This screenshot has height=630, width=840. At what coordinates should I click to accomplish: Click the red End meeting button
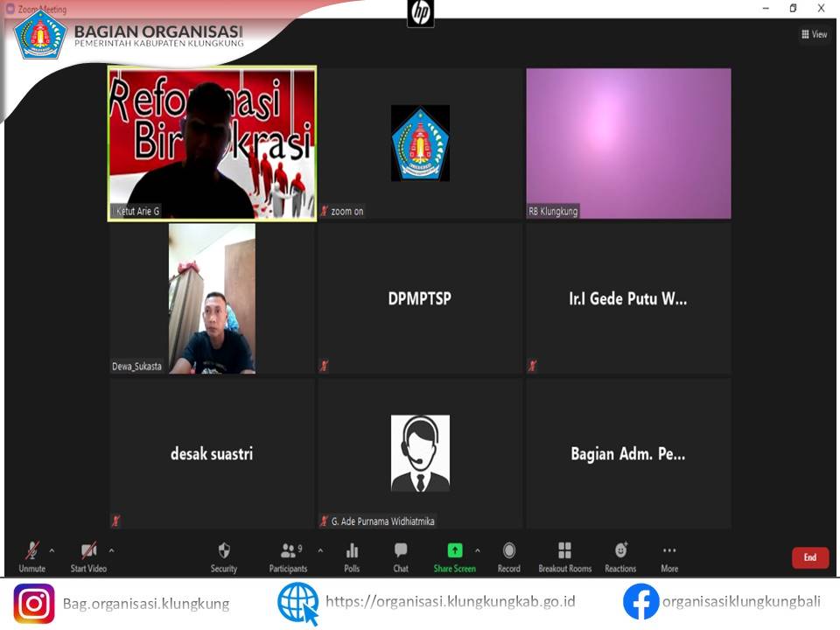click(810, 557)
